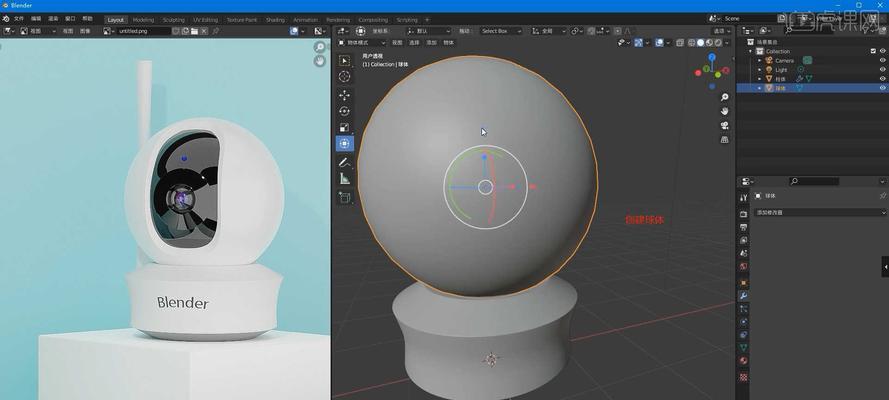The height and width of the screenshot is (400, 889).
Task: Open image folder icon next to untitled.png
Action: click(194, 31)
